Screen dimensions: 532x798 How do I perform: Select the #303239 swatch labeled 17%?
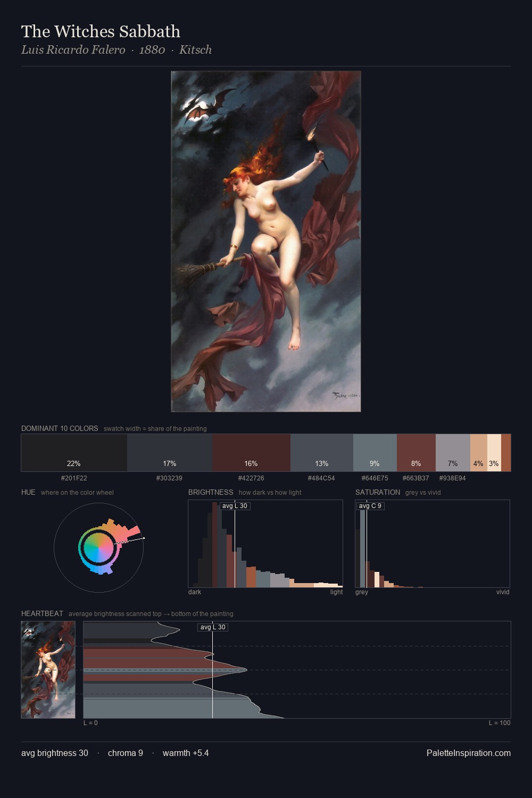[170, 453]
